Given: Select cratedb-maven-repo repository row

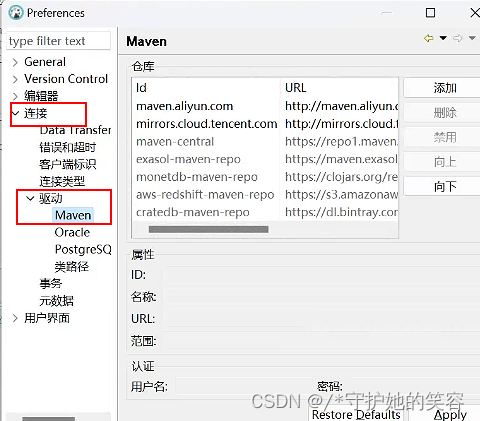Looking at the screenshot, I should click(x=265, y=212).
